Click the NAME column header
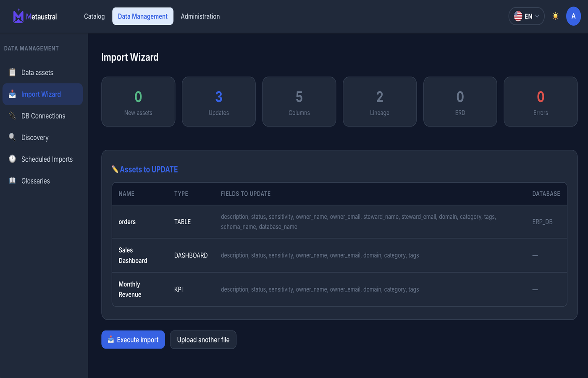The image size is (588, 378). coord(126,194)
